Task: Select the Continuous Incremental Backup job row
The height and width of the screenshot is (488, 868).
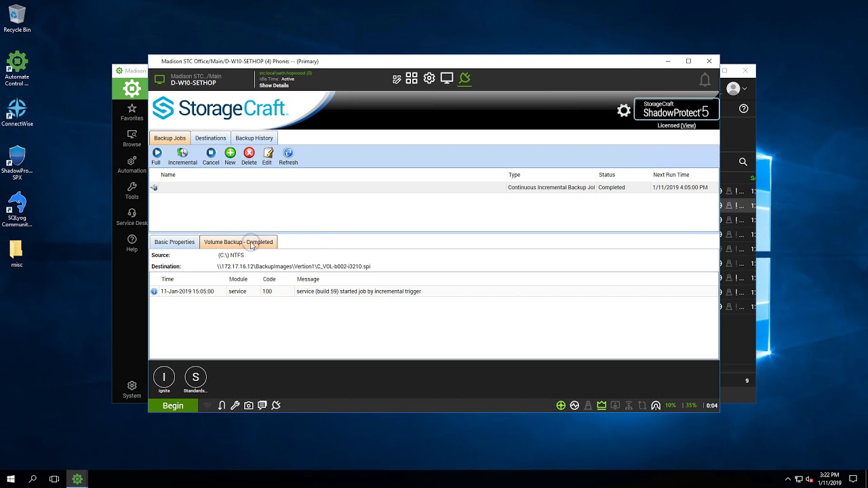Action: point(434,187)
